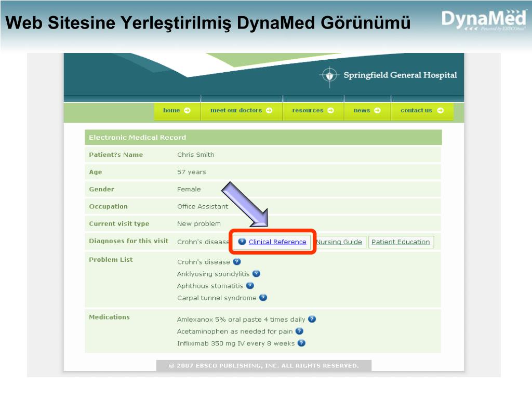Click Infliximab 350 mg IV medication text
Viewport: 532px width, 399px height.
pos(236,343)
